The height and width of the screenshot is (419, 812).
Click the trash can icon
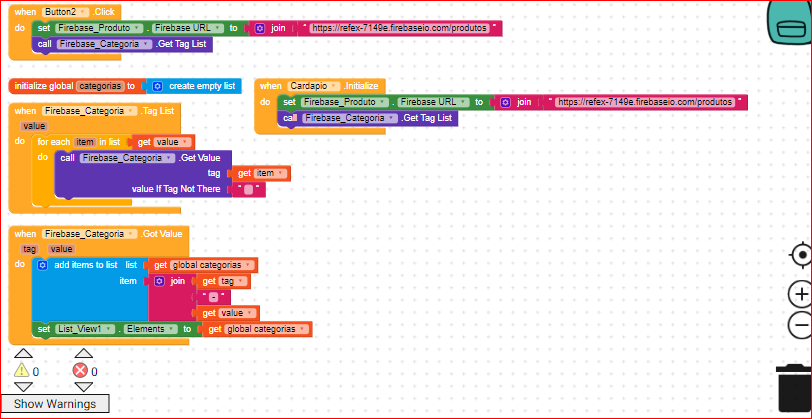(x=794, y=388)
